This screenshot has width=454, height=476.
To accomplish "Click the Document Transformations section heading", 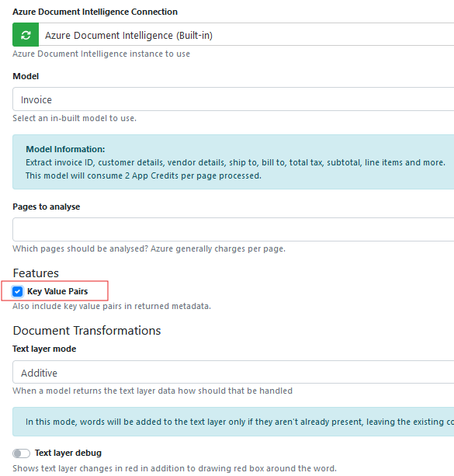I will 87,331.
